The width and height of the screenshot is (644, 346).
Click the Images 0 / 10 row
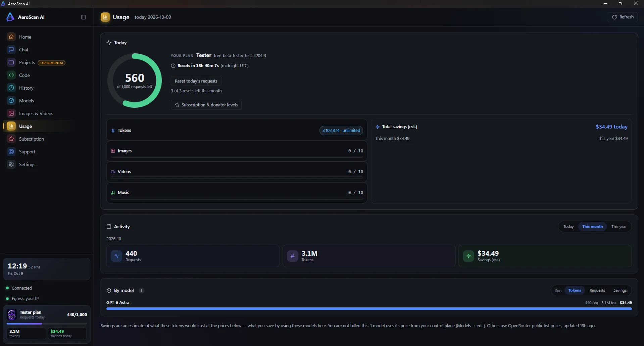coord(237,151)
